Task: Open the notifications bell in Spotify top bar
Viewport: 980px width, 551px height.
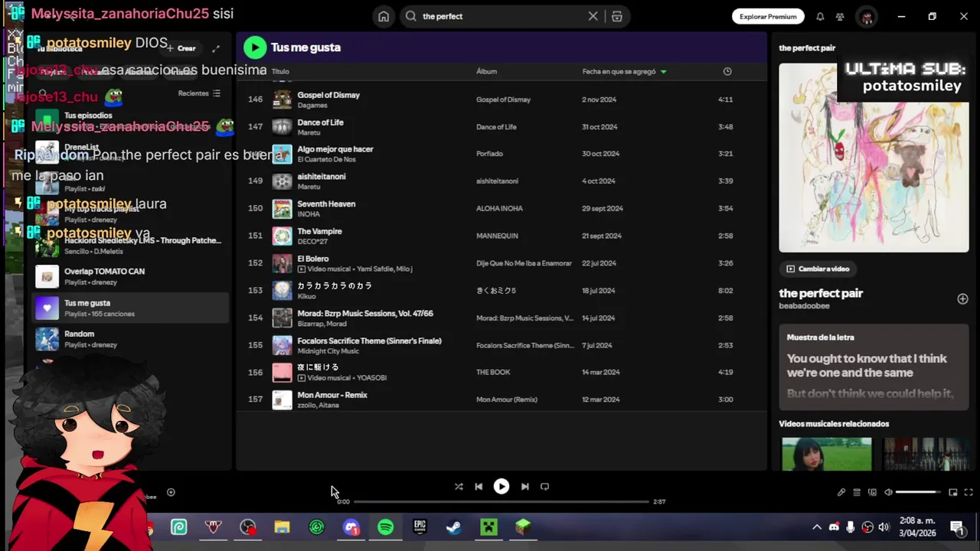Action: (820, 16)
